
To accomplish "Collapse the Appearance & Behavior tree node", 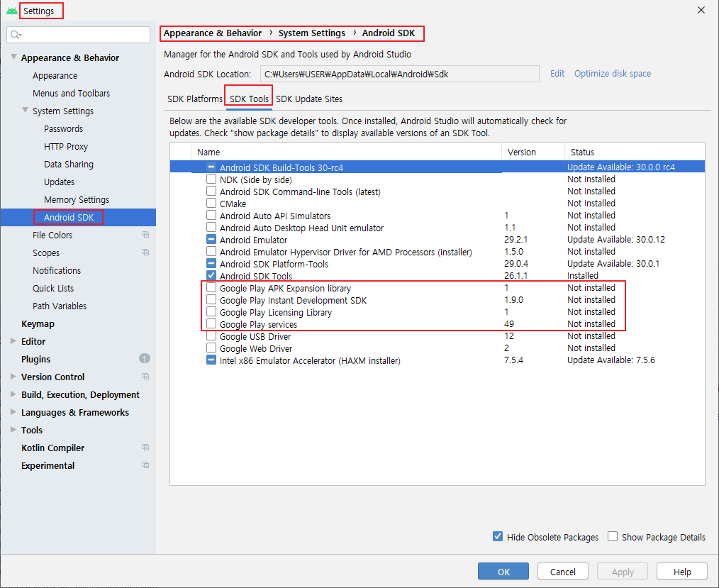I will click(13, 57).
